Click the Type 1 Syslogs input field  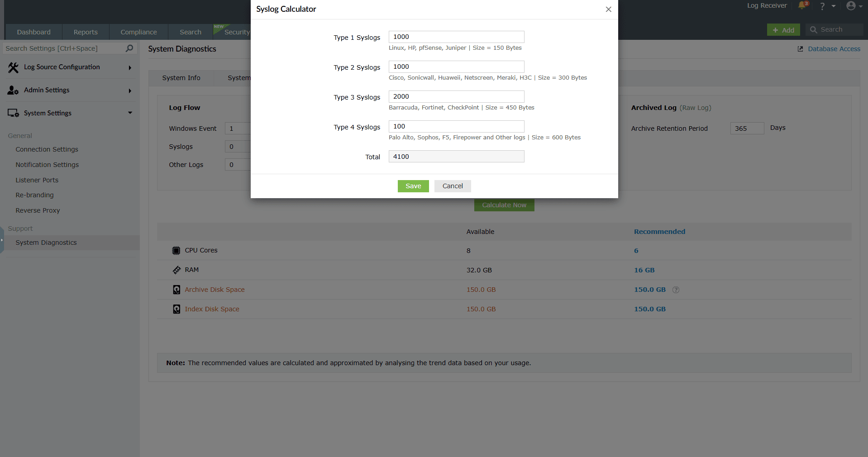pos(456,37)
